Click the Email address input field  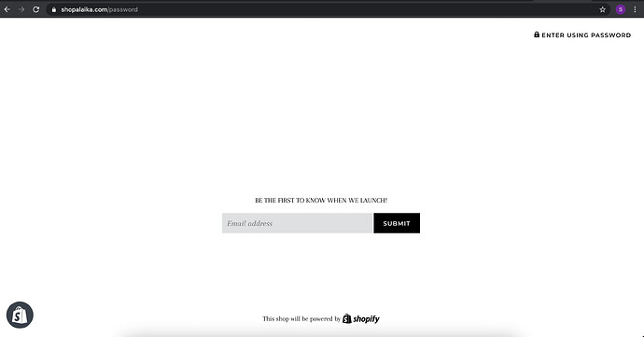297,223
